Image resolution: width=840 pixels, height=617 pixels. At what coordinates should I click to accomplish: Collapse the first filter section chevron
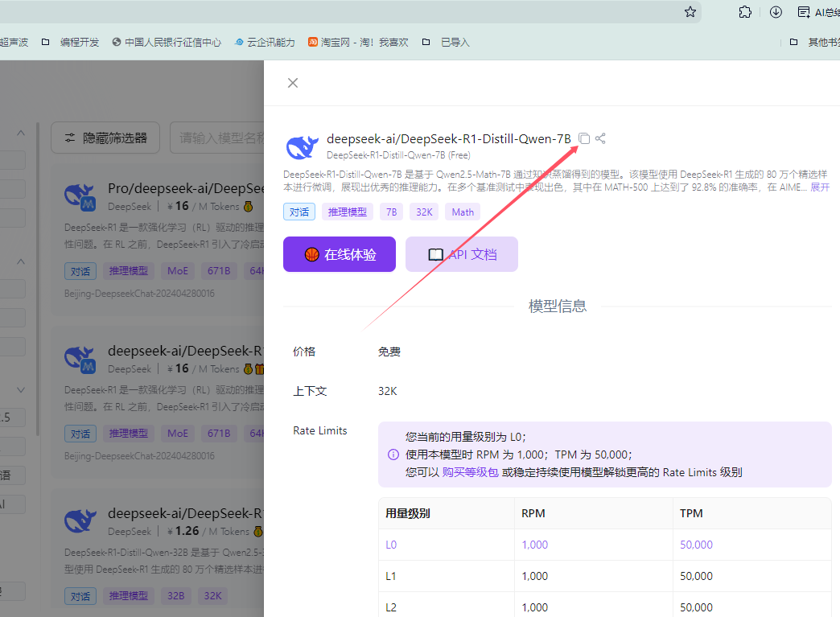[x=21, y=133]
